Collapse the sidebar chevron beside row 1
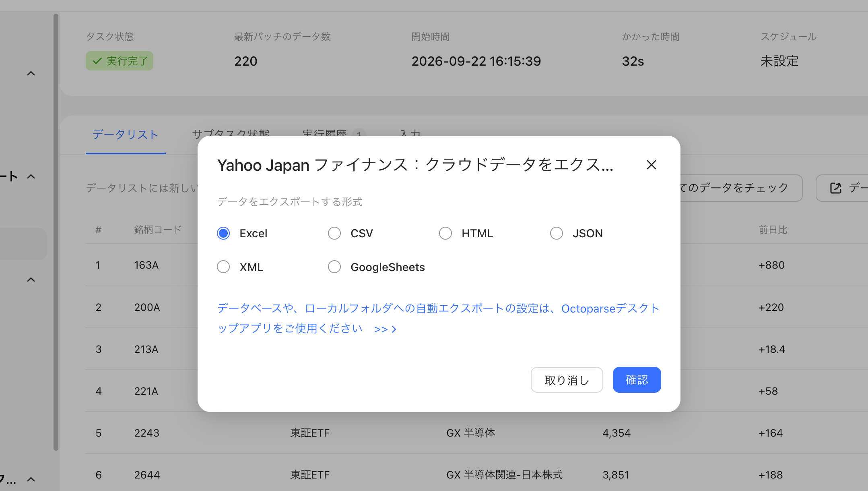Image resolution: width=868 pixels, height=491 pixels. pyautogui.click(x=31, y=280)
